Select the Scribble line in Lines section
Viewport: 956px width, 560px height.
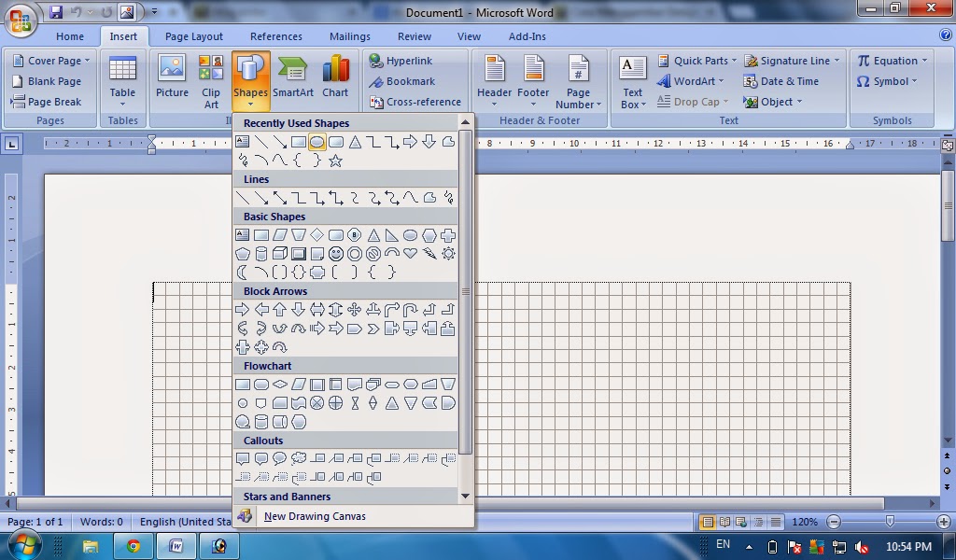tap(448, 198)
